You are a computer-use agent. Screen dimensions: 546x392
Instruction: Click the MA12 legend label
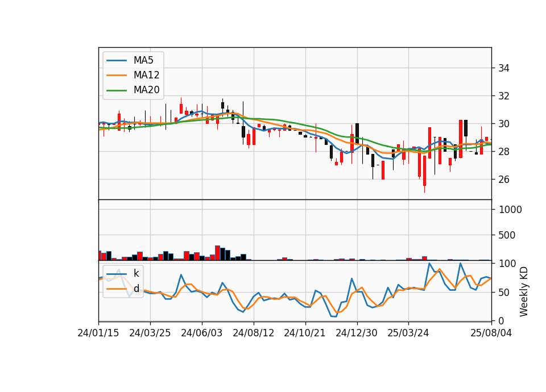point(146,75)
